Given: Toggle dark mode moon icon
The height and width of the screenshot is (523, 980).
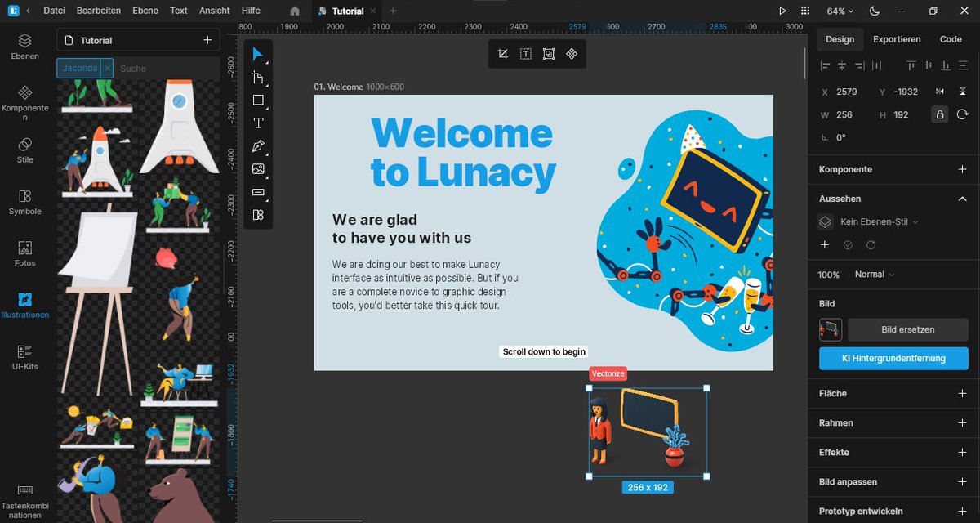Looking at the screenshot, I should coord(875,11).
